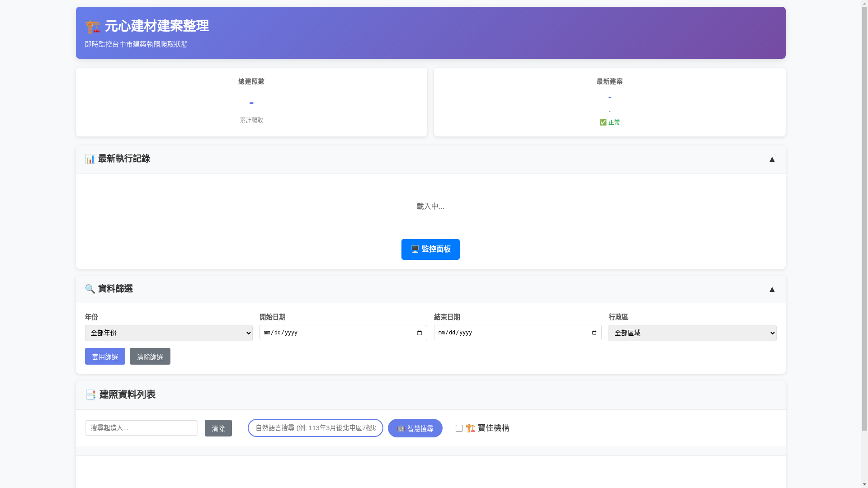Click the 總建照數 card title
868x488 pixels.
coord(251,81)
